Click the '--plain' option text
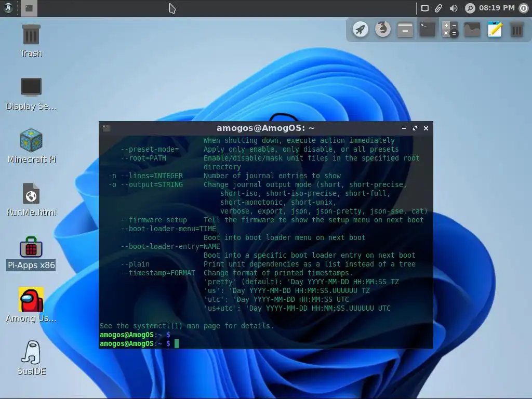 [135, 264]
